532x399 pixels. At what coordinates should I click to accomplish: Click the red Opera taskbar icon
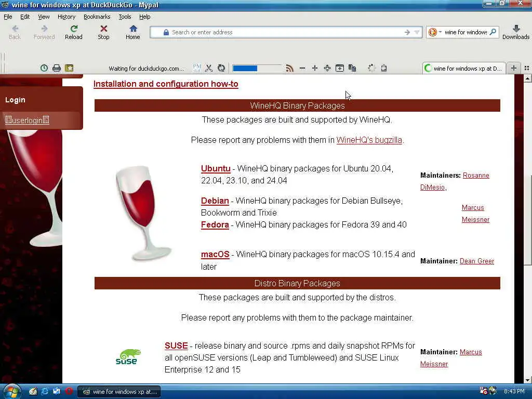(x=69, y=391)
